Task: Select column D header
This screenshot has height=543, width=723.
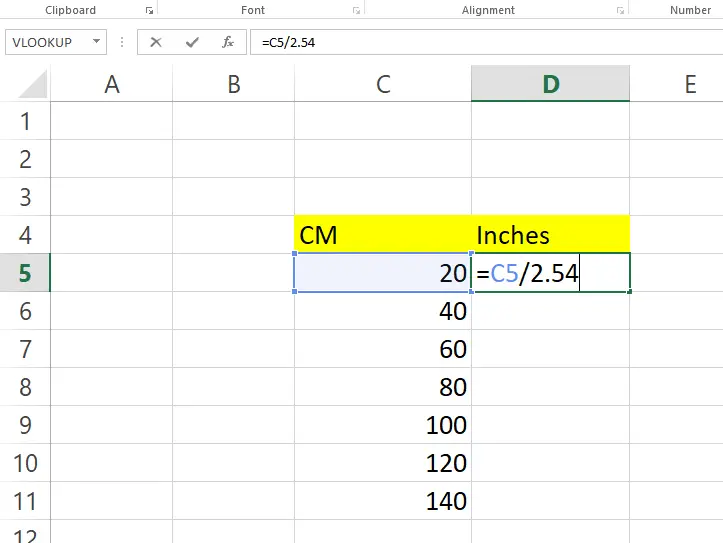Action: pos(551,84)
